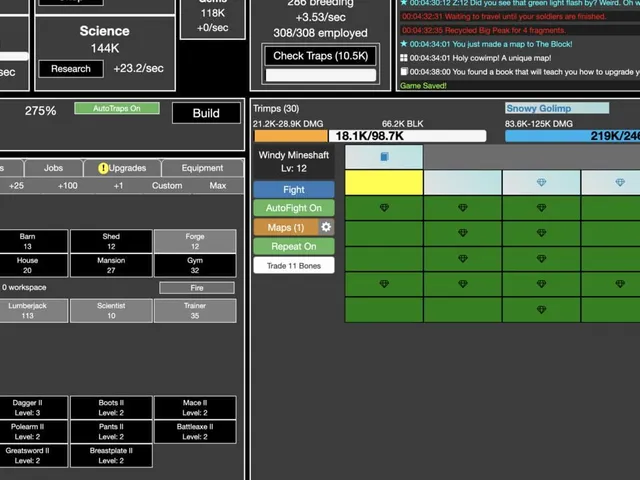Click the Research button under Science
The height and width of the screenshot is (480, 640).
point(71,69)
